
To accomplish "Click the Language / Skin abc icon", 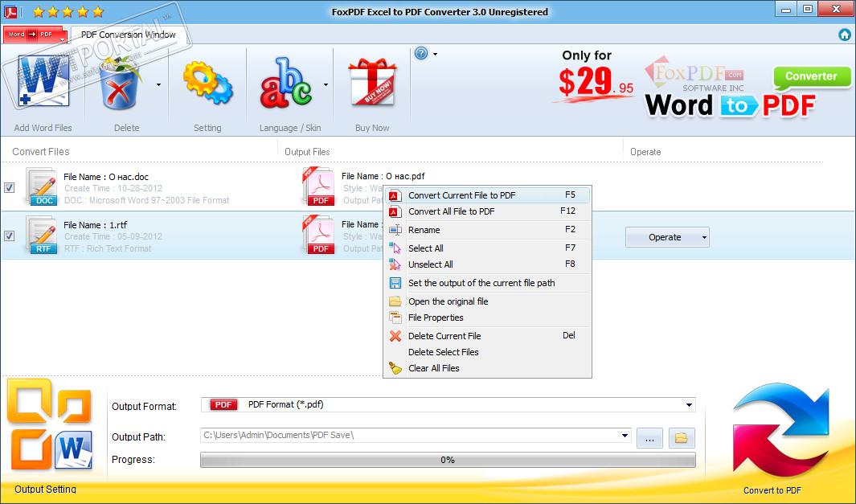I will tap(286, 83).
